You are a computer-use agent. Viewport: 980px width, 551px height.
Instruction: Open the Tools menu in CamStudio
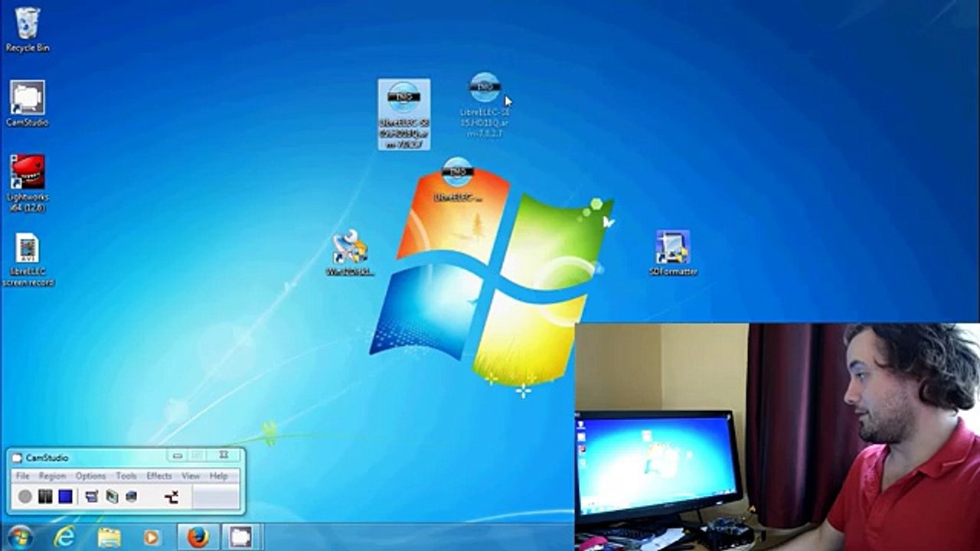coord(126,476)
